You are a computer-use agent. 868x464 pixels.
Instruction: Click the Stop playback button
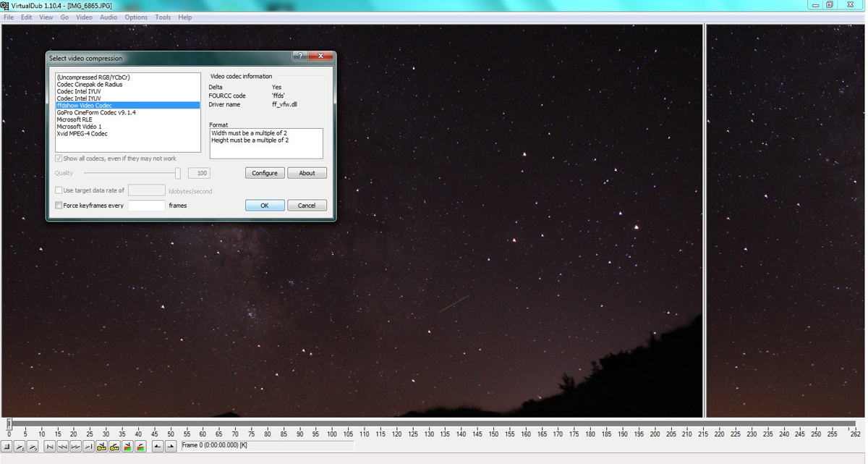coord(7,445)
